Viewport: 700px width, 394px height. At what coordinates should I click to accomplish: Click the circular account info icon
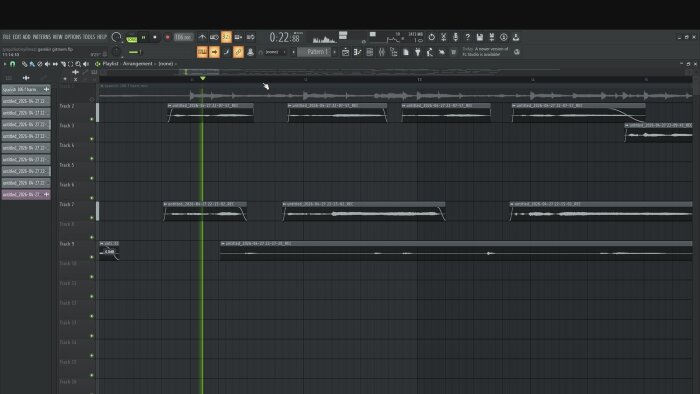coord(504,37)
